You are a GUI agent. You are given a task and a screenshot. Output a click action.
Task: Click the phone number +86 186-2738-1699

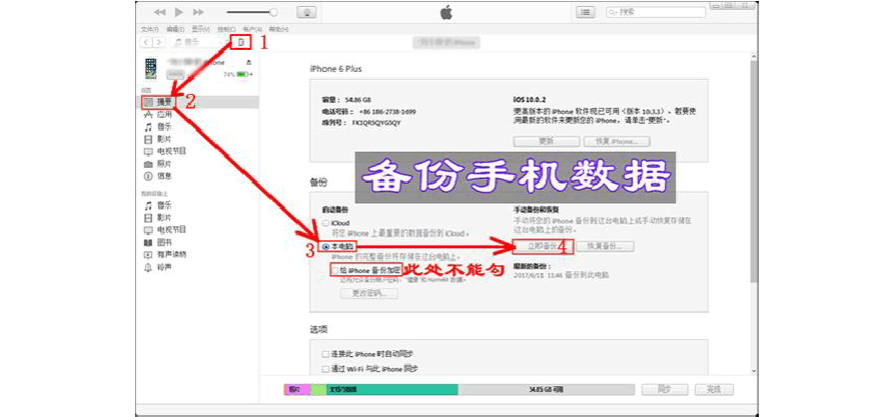[387, 112]
